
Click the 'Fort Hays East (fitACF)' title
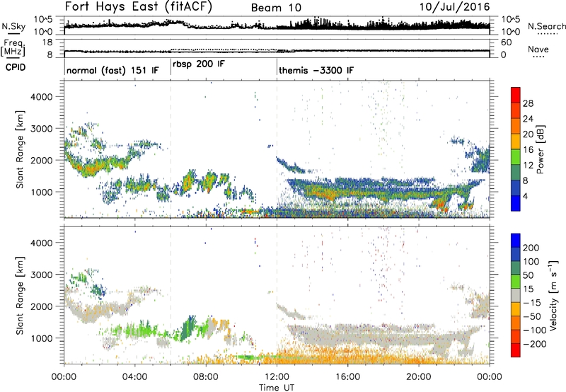(x=138, y=7)
